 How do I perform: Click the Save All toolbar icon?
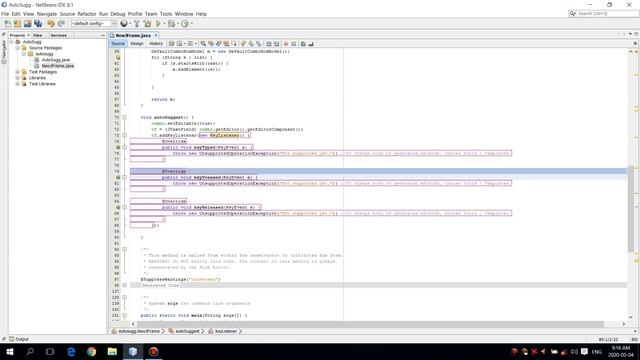(x=38, y=24)
